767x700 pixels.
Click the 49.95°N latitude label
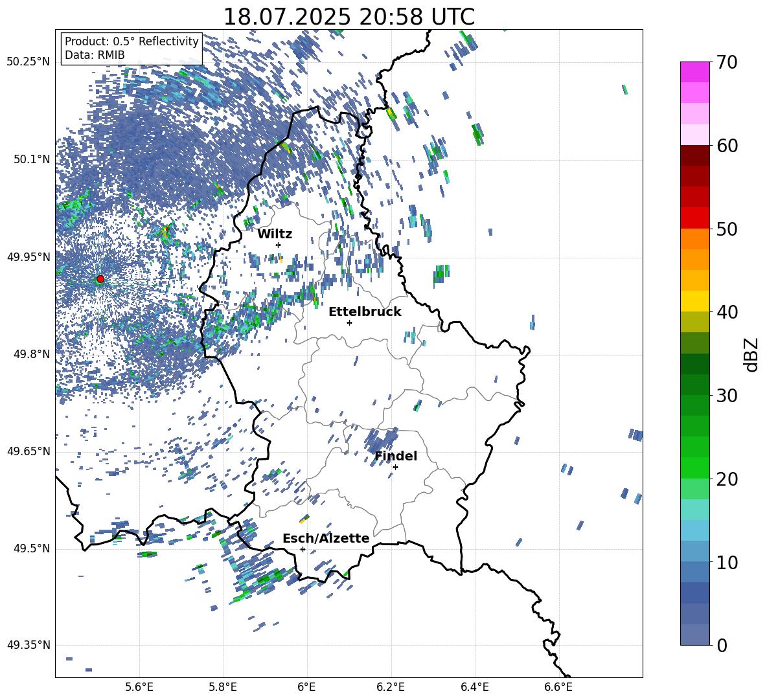click(29, 256)
